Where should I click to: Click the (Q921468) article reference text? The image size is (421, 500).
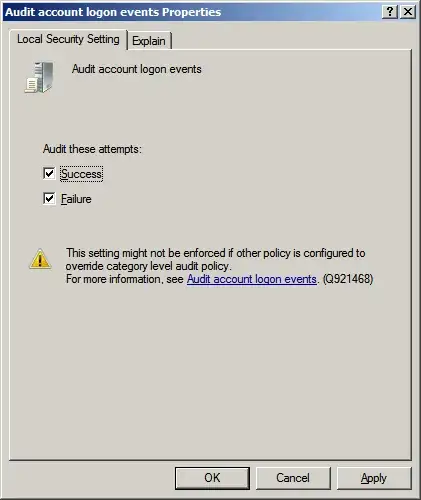[x=348, y=279]
